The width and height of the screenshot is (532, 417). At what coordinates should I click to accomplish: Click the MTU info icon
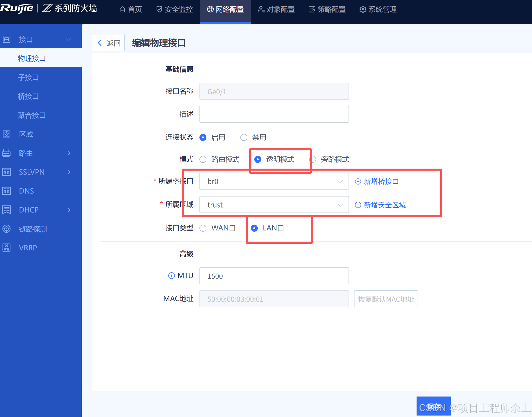click(172, 276)
